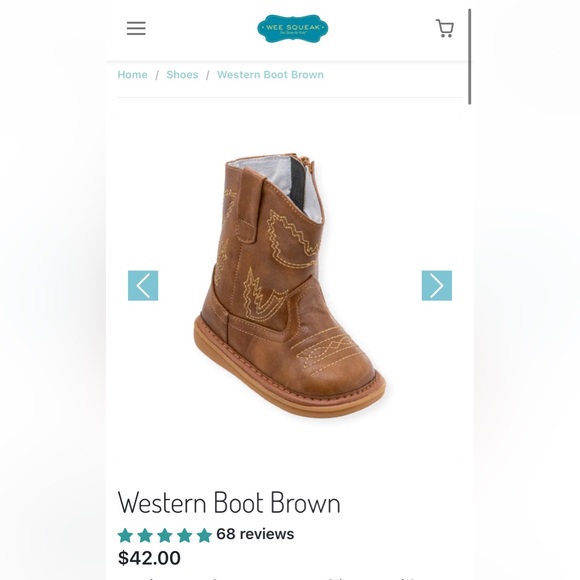Open the Shoes breadcrumb category
This screenshot has height=580, width=580.
[182, 75]
